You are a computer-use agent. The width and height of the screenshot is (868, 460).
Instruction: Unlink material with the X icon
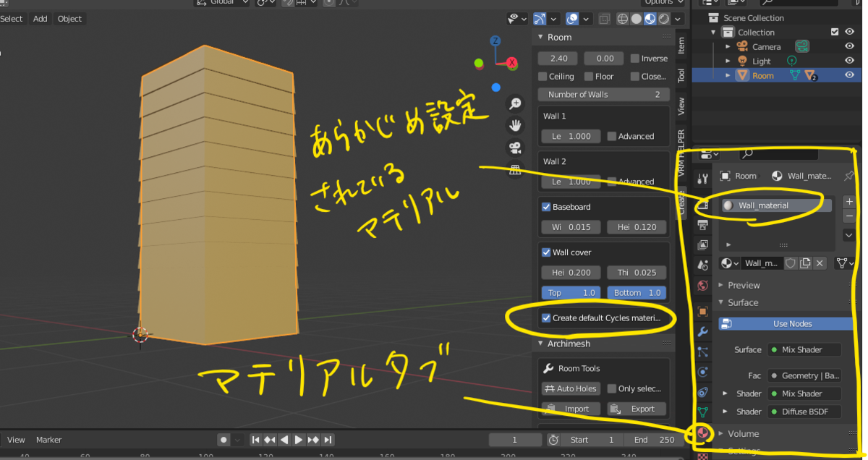coord(820,263)
